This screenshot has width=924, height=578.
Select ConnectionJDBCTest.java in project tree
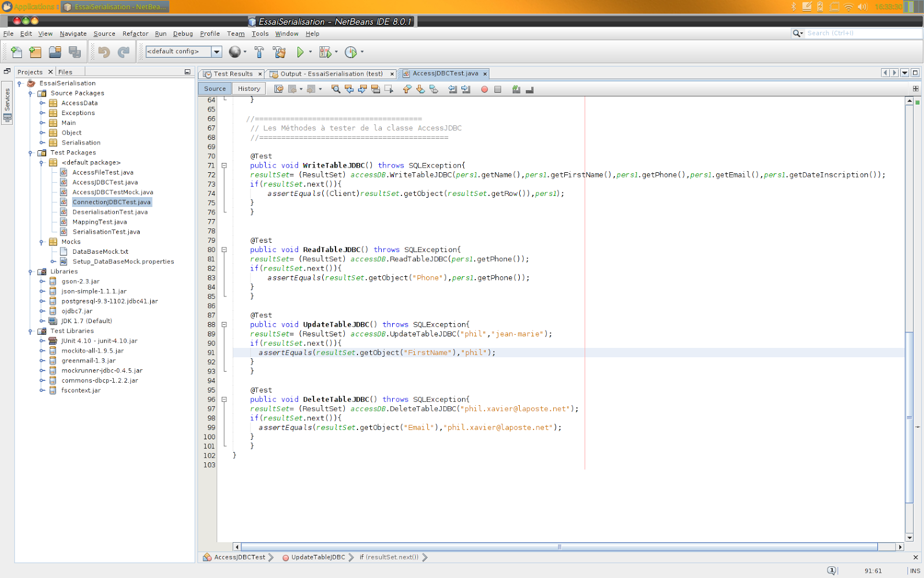click(x=111, y=202)
